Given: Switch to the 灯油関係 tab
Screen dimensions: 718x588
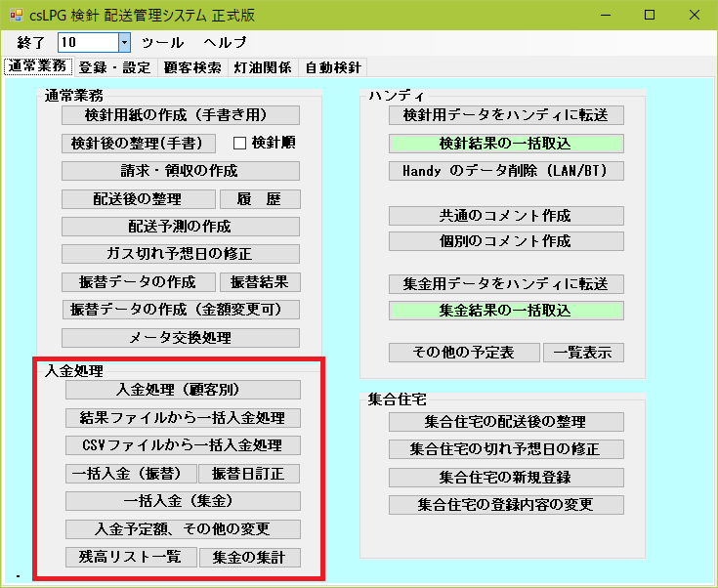Looking at the screenshot, I should click(263, 67).
